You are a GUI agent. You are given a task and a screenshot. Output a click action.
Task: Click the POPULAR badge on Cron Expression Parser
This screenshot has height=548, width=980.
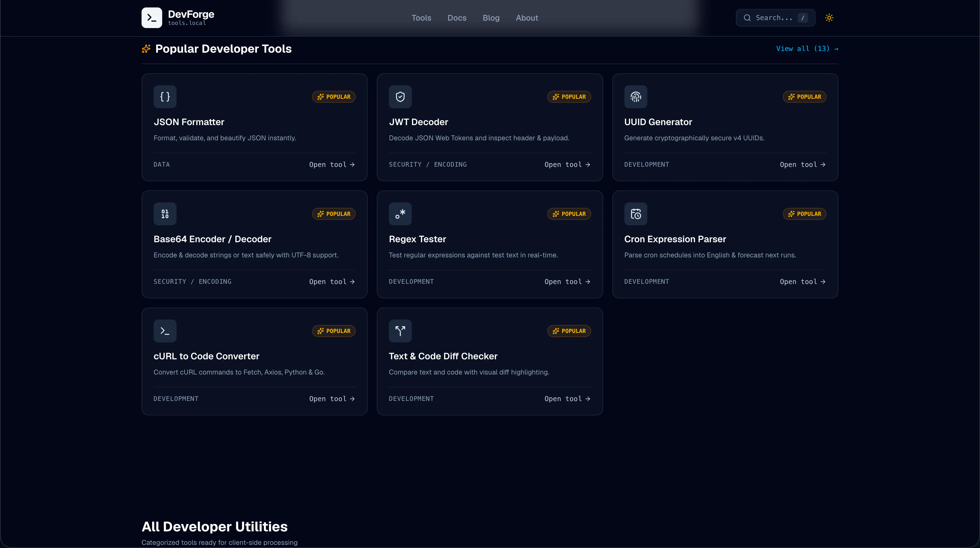804,214
